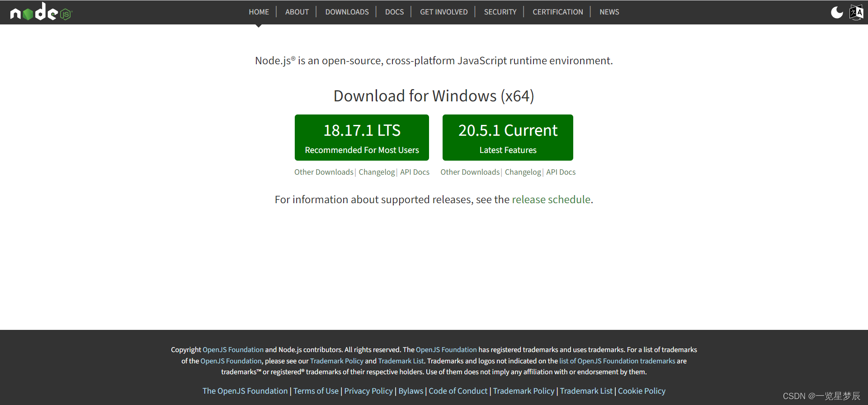The width and height of the screenshot is (868, 405).
Task: Open the CERTIFICATION nav link
Action: [x=557, y=12]
